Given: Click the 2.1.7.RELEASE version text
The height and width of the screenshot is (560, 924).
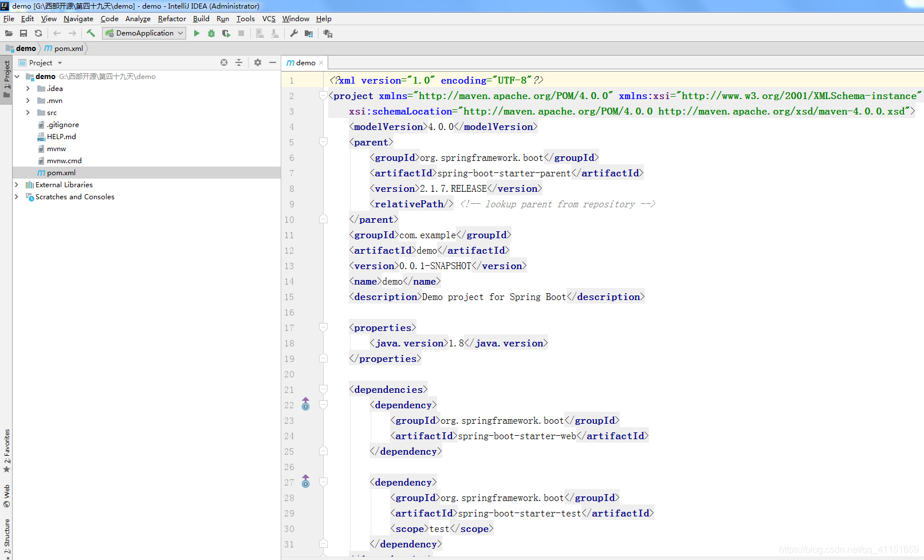Looking at the screenshot, I should click(453, 188).
